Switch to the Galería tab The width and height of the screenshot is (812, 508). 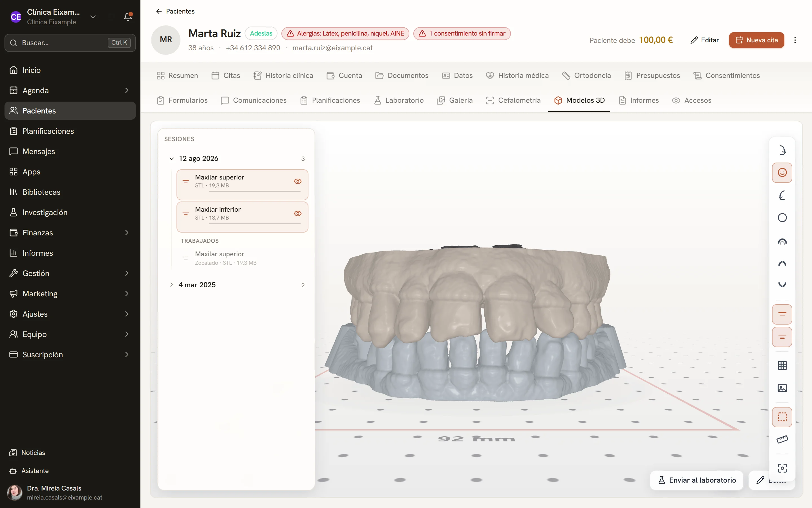[455, 100]
